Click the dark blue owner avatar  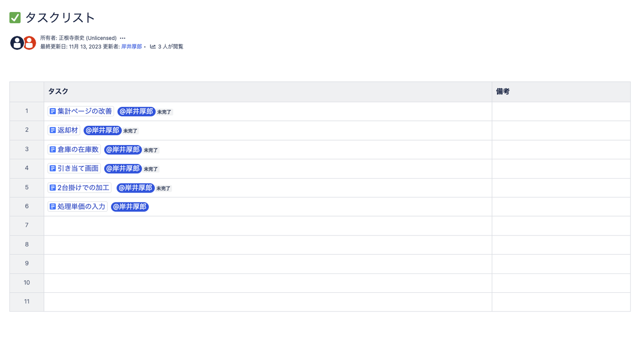tap(17, 43)
